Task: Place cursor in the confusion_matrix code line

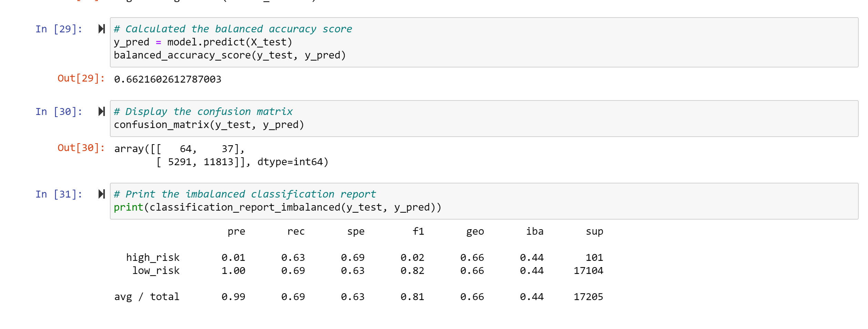Action: pos(209,124)
